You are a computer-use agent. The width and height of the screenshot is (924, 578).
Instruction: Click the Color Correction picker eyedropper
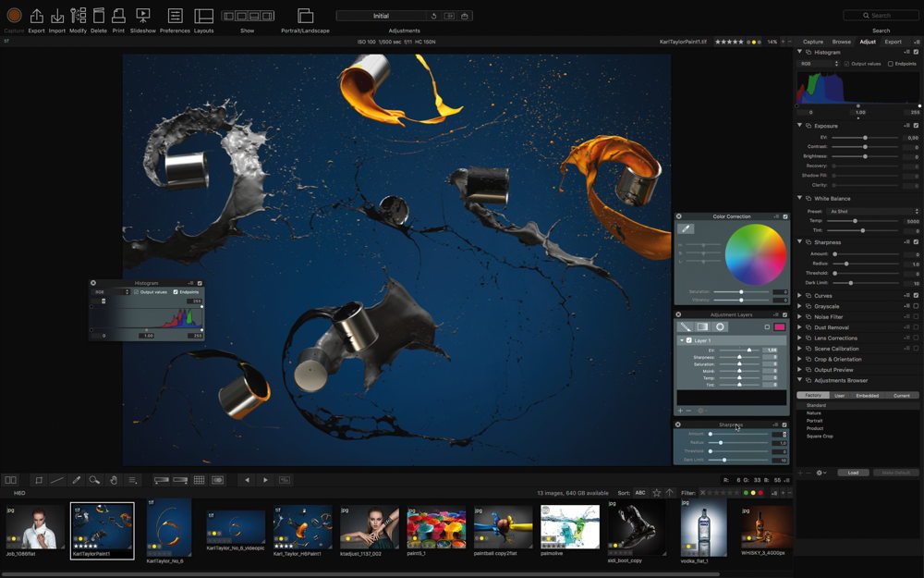[686, 228]
